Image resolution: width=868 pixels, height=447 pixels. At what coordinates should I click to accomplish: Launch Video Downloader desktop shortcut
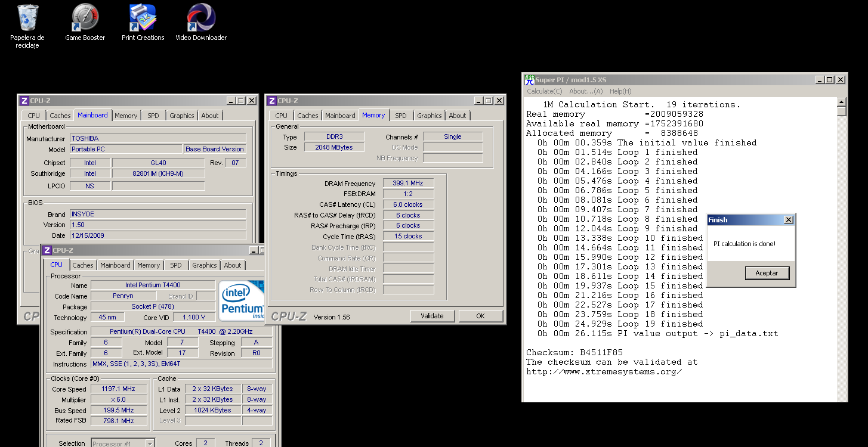click(201, 23)
